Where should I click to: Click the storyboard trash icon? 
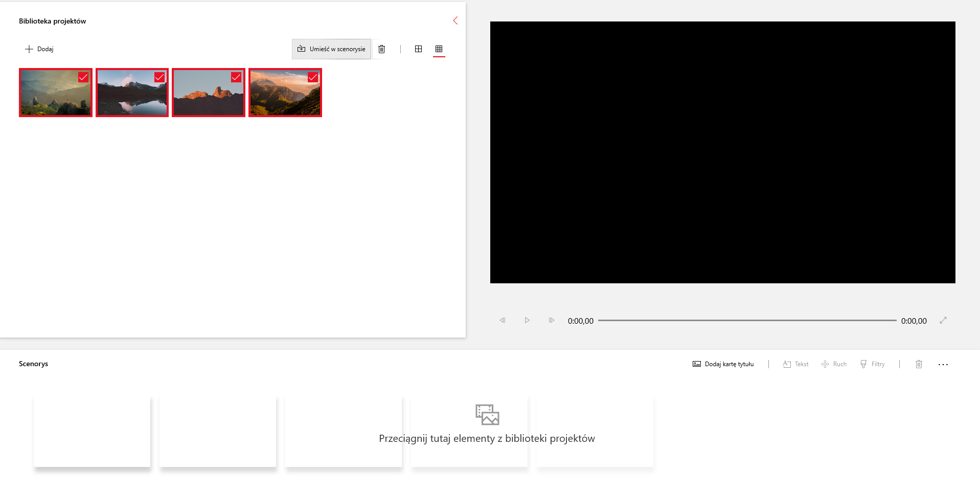click(x=919, y=364)
